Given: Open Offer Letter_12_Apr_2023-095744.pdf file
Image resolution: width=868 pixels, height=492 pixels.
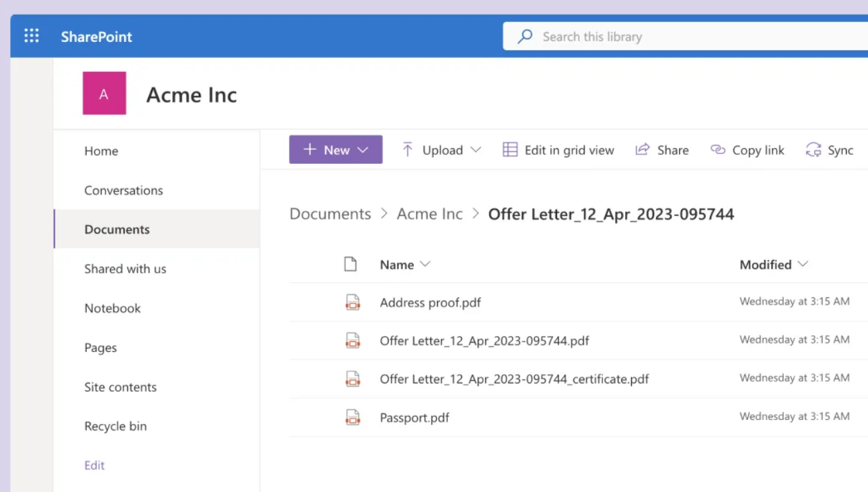Looking at the screenshot, I should click(x=484, y=341).
